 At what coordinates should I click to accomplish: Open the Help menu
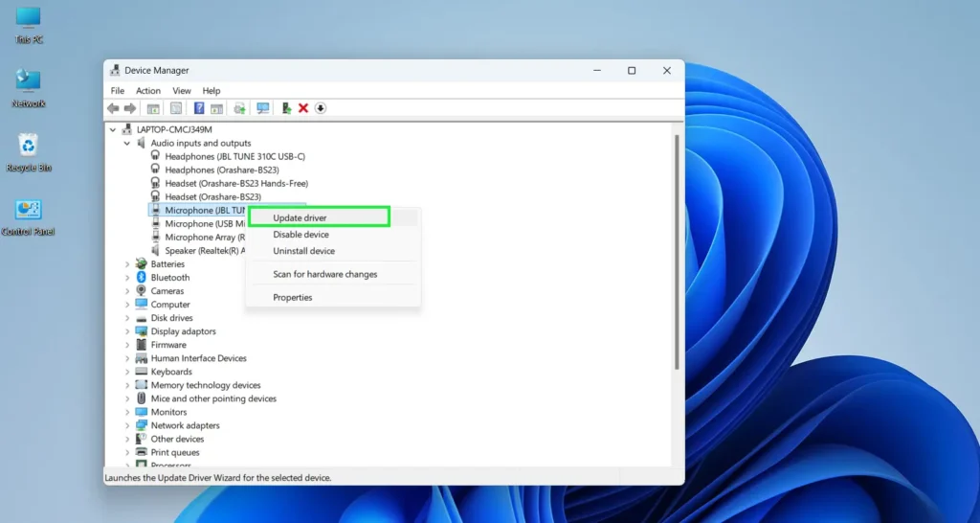212,91
